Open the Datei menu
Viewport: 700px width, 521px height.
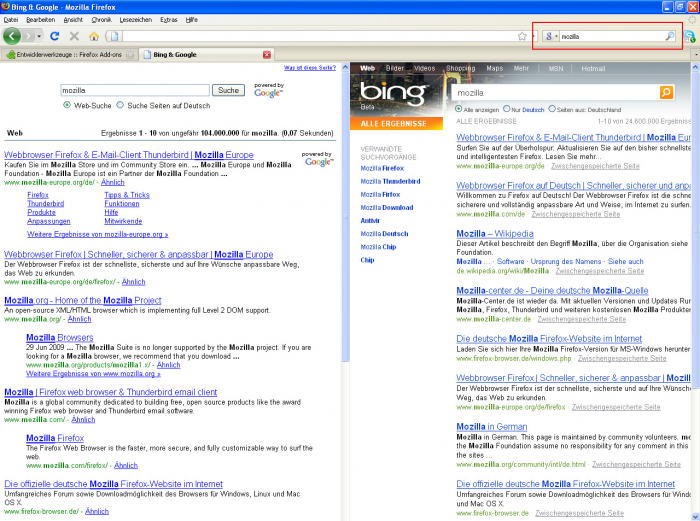click(x=11, y=20)
